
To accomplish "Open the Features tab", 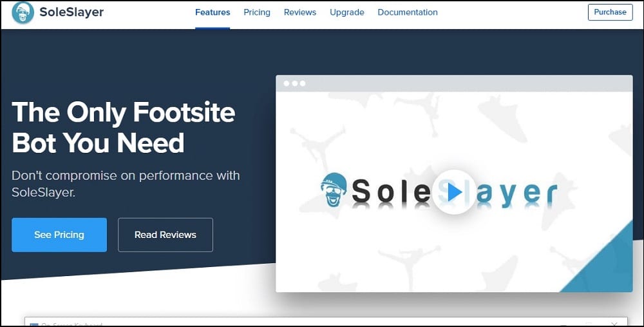I will coord(213,12).
